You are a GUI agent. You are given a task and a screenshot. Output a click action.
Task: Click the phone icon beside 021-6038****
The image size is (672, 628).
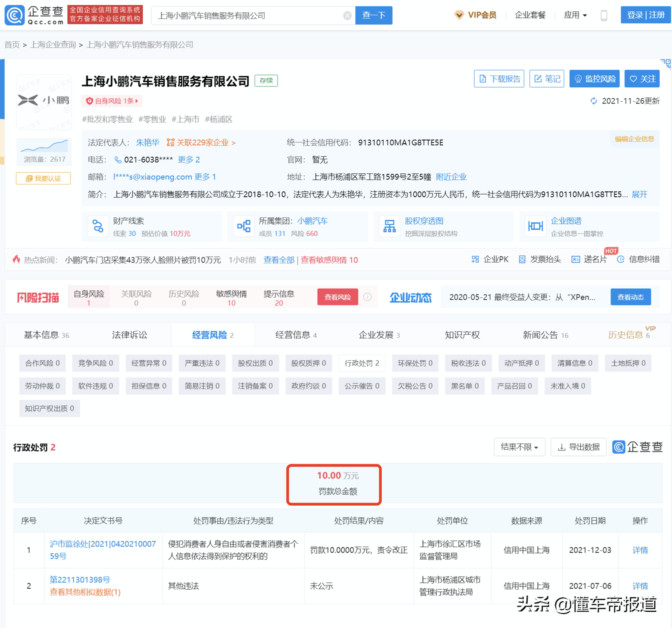click(118, 160)
